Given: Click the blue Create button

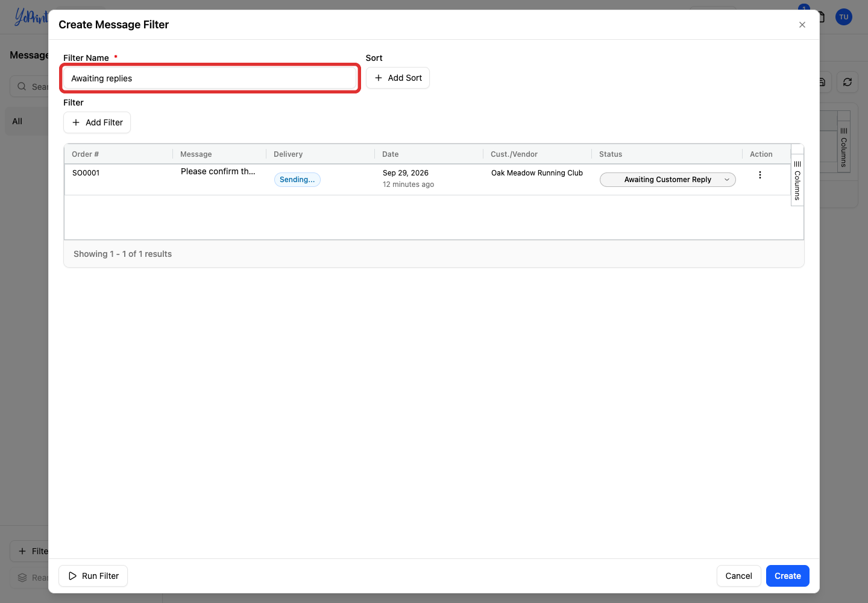Looking at the screenshot, I should (788, 576).
